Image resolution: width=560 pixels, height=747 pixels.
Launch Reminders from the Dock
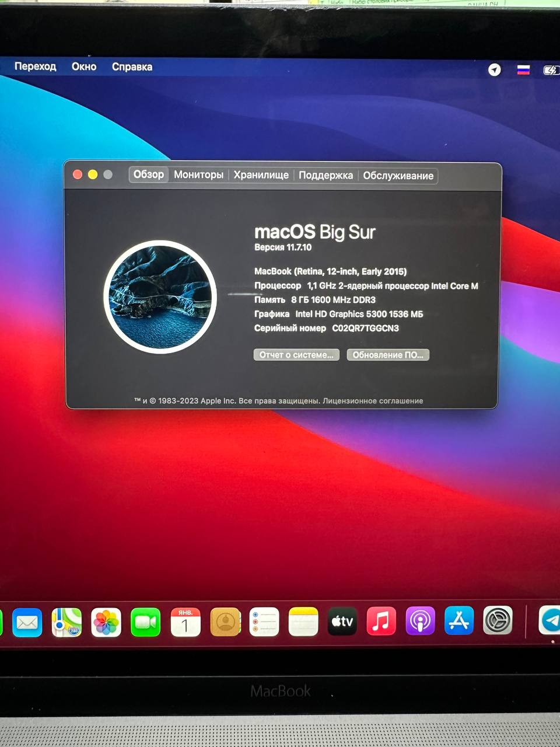tap(264, 622)
